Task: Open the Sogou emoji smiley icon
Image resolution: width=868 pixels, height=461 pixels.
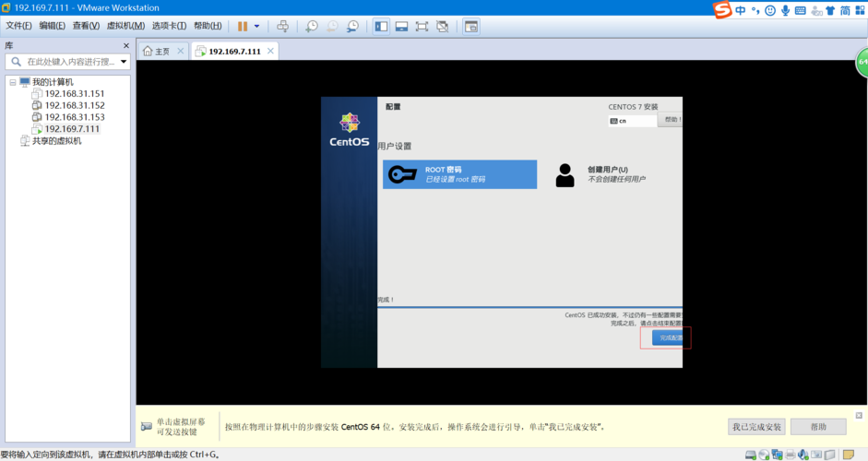Action: point(770,10)
